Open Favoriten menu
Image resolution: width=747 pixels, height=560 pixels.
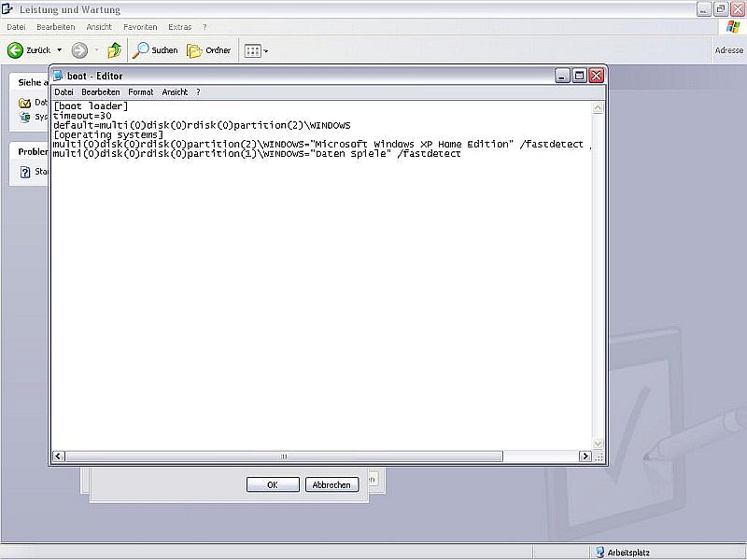click(140, 27)
